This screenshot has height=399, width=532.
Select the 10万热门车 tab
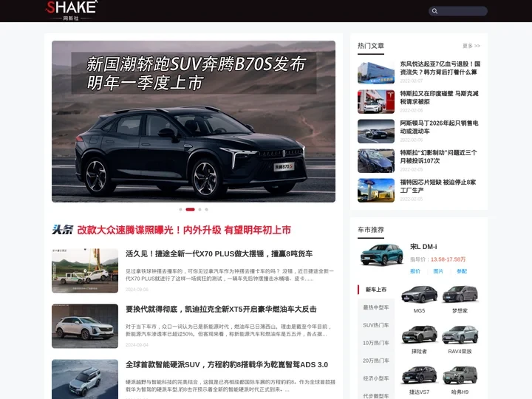coord(376,343)
